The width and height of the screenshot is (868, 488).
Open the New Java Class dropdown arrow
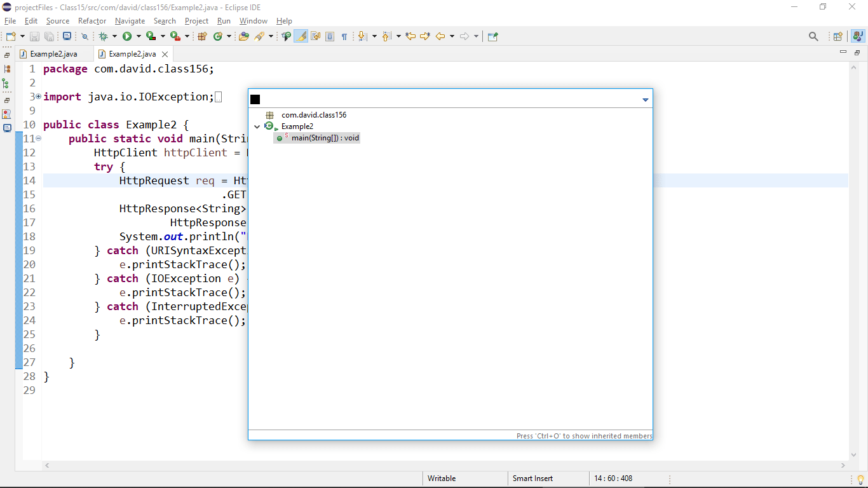click(229, 36)
